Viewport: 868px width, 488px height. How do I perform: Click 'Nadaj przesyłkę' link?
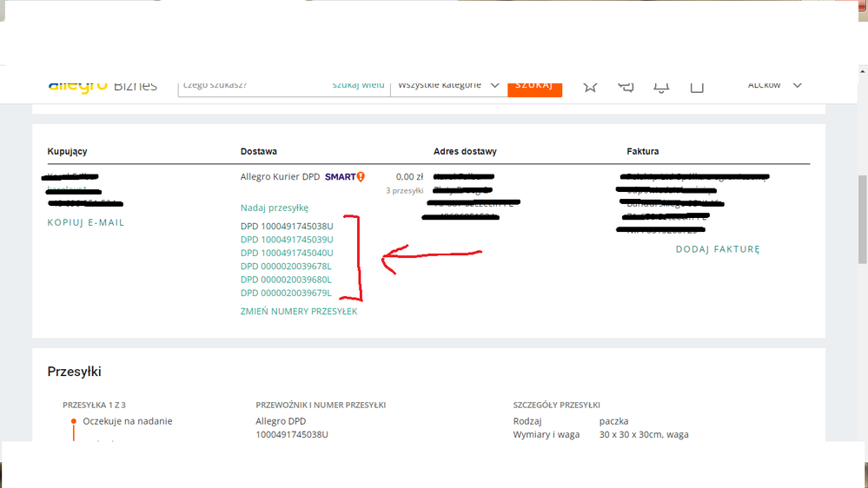pyautogui.click(x=274, y=208)
